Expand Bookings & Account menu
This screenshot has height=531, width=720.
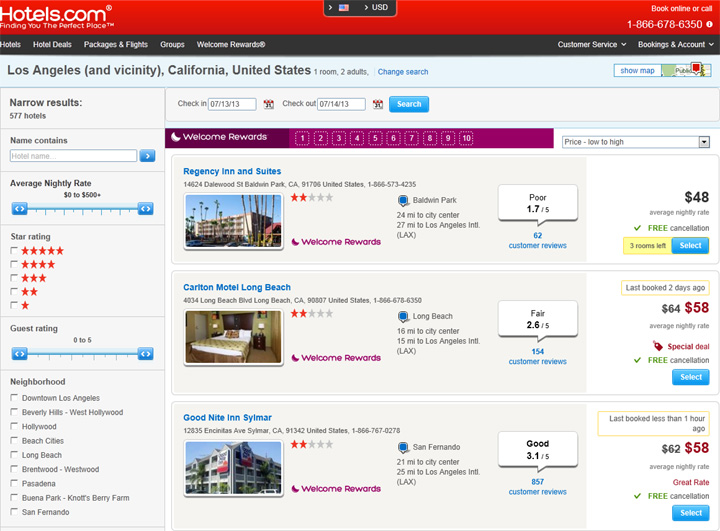click(x=676, y=45)
